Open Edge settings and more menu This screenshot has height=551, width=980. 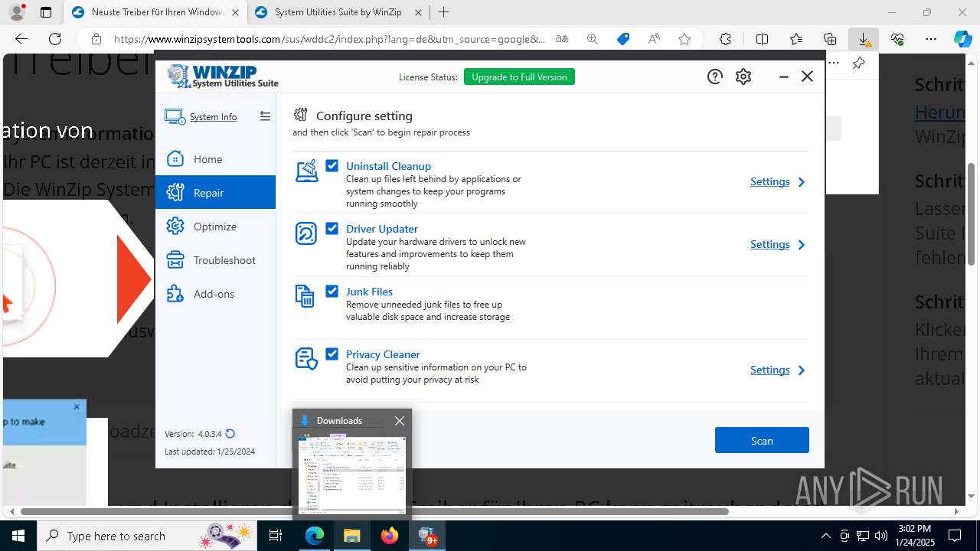tap(931, 39)
